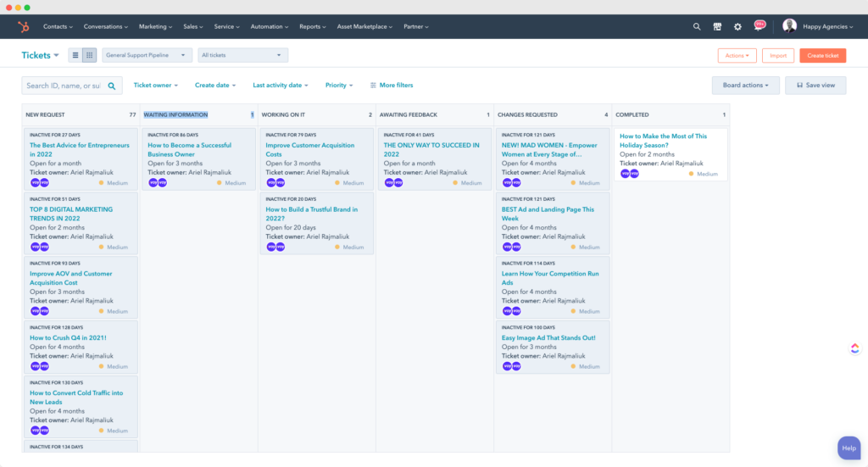
Task: Open Happy Agencies account menu
Action: click(x=827, y=26)
